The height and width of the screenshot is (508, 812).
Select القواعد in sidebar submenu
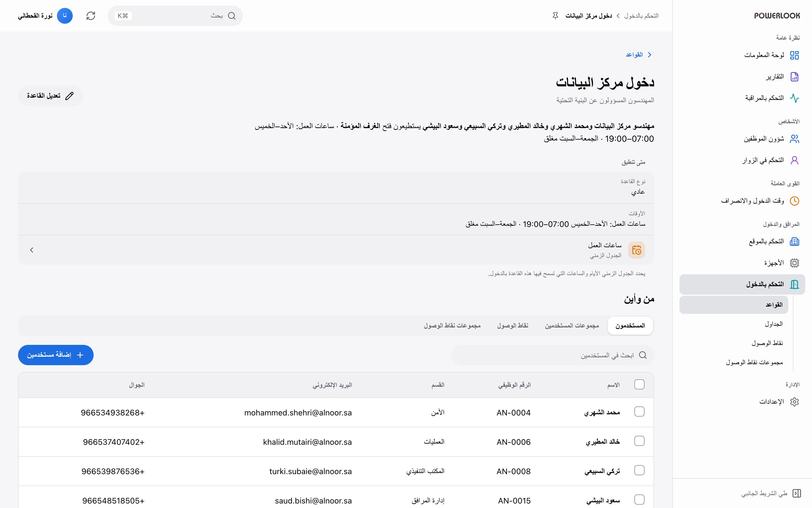click(734, 305)
